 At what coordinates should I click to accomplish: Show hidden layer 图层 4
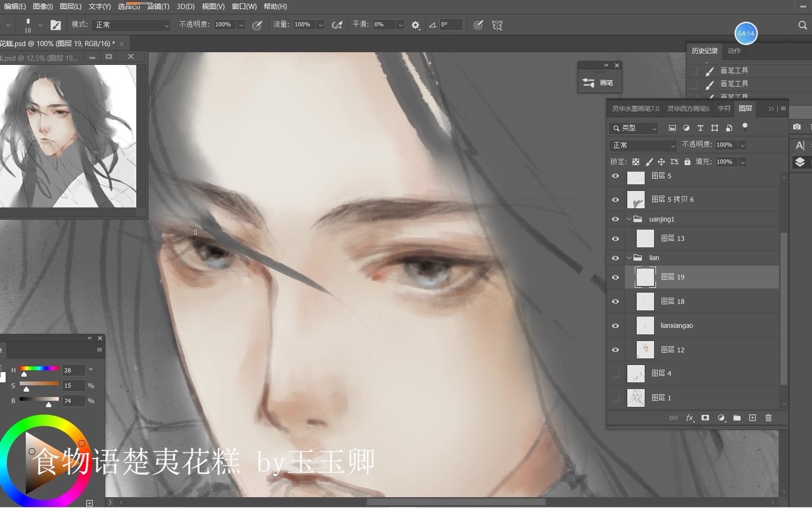pos(616,374)
